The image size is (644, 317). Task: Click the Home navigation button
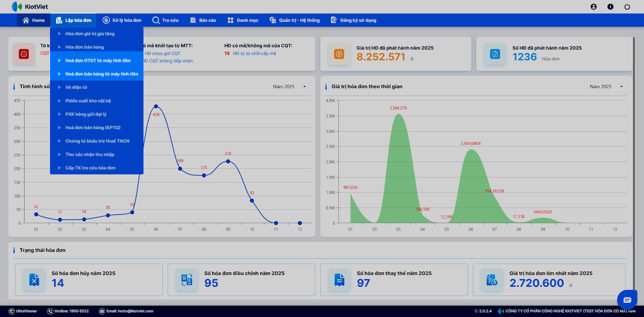point(34,20)
